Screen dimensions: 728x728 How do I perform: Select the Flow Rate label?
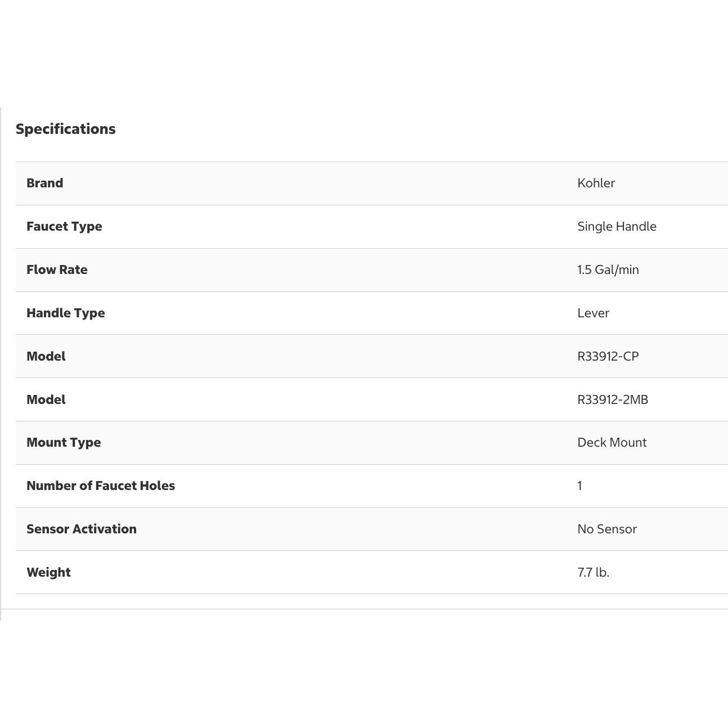[57, 269]
